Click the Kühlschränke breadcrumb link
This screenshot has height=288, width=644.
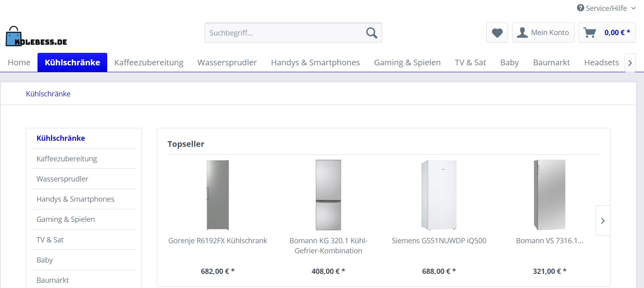click(48, 94)
